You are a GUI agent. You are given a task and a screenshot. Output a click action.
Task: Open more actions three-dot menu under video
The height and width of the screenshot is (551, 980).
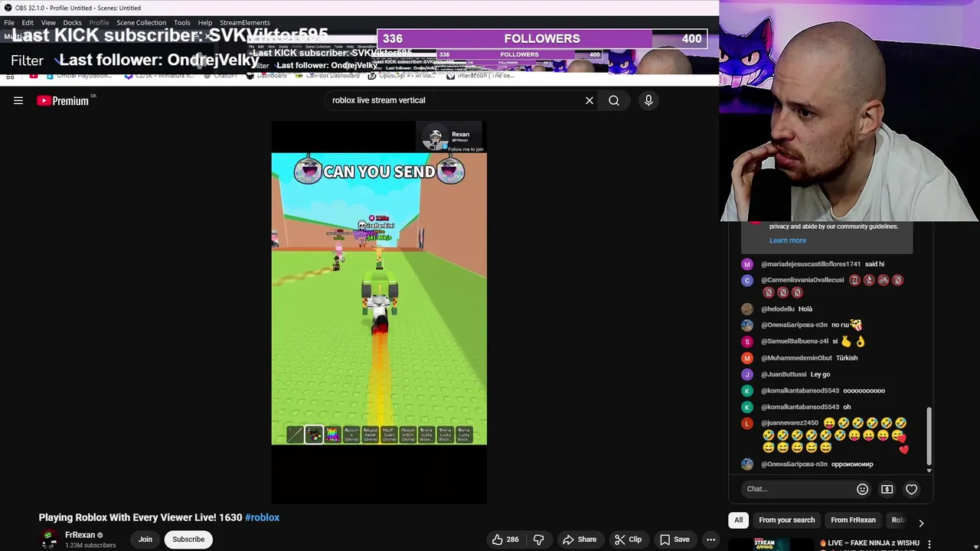tap(710, 540)
